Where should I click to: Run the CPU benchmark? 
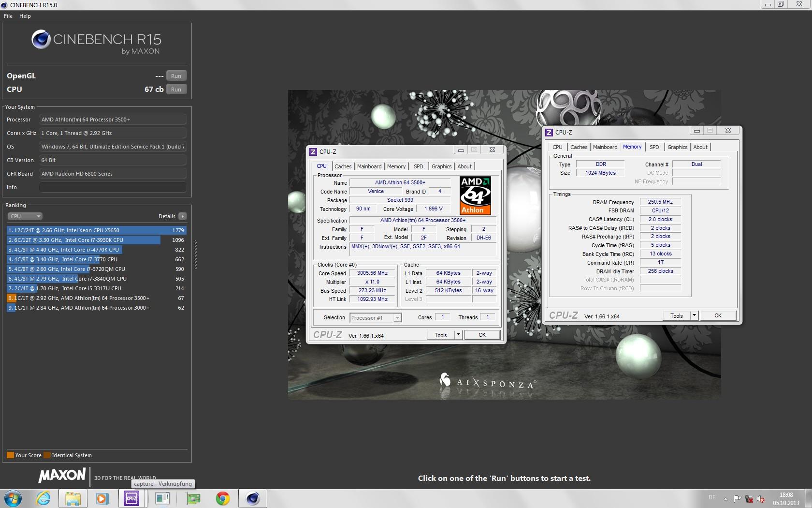point(176,90)
